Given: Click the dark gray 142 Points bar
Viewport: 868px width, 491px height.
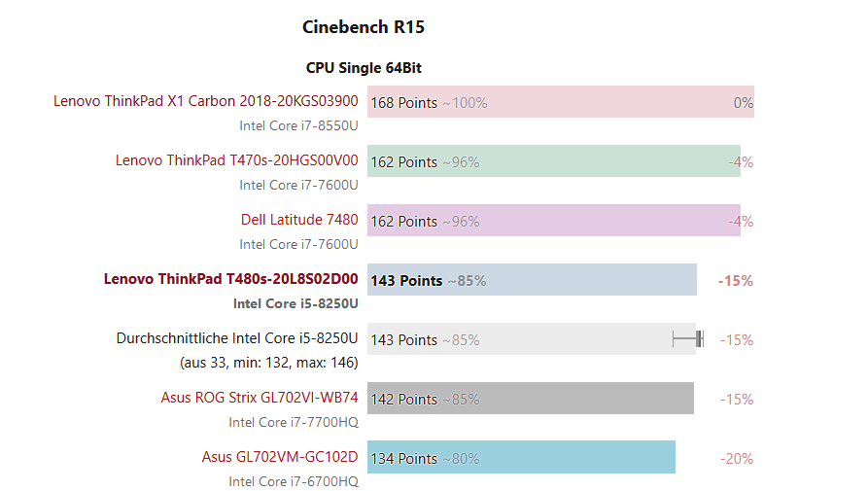Looking at the screenshot, I should (583, 399).
